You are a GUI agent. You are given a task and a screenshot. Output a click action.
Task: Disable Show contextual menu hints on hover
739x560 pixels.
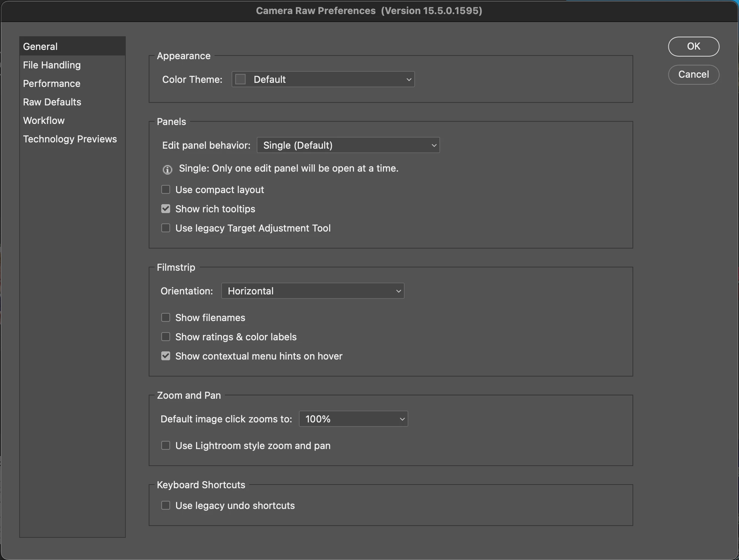click(x=166, y=356)
